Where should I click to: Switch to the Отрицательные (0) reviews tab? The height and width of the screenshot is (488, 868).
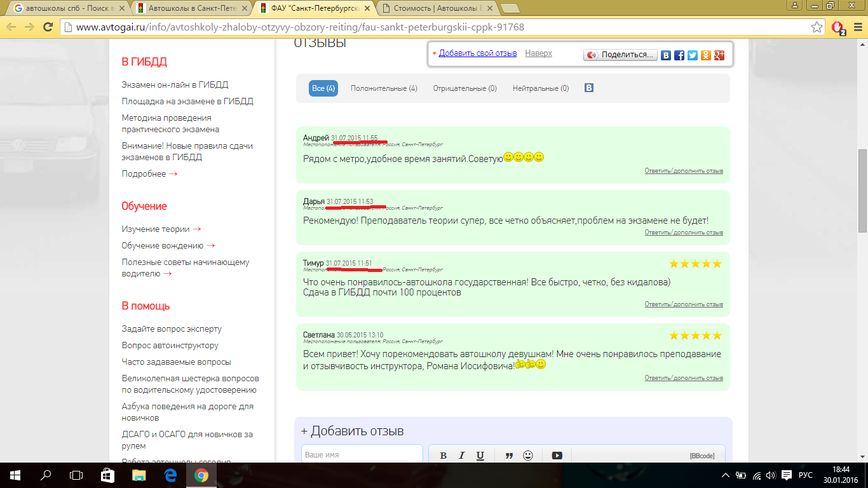465,88
